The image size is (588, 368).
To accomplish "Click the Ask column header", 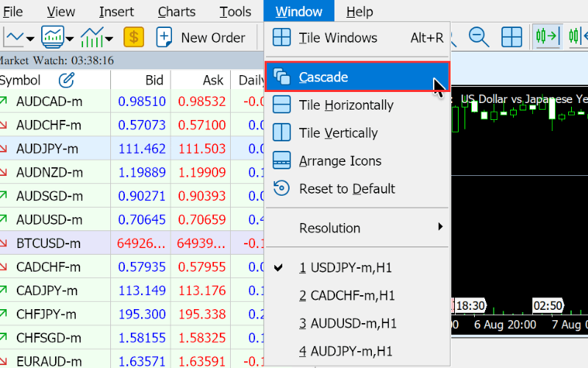I will (x=213, y=80).
